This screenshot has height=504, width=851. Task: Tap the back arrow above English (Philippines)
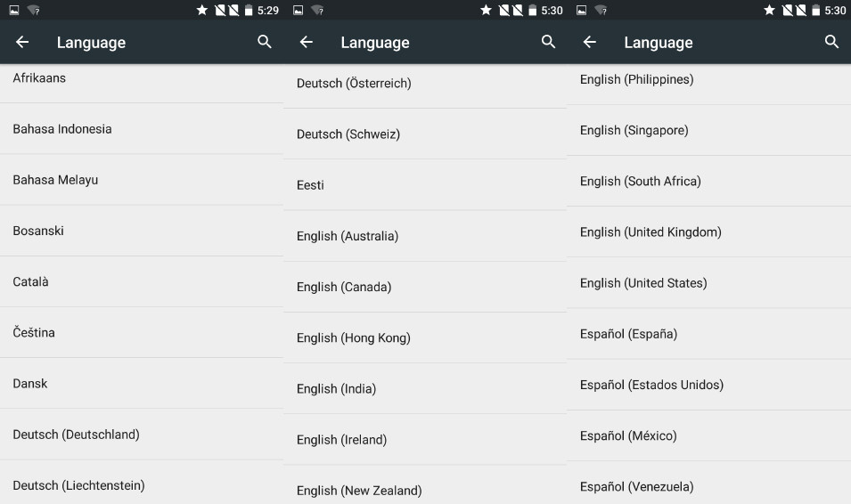[x=589, y=42]
